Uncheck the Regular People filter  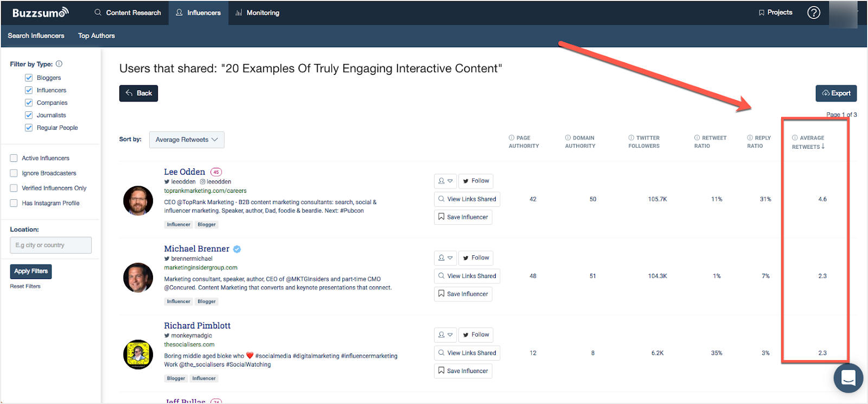pos(29,128)
